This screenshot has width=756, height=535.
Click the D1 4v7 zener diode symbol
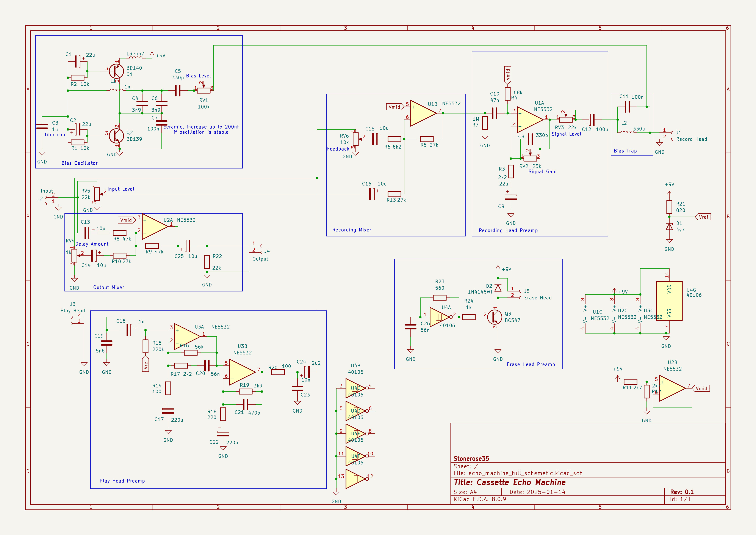[669, 227]
